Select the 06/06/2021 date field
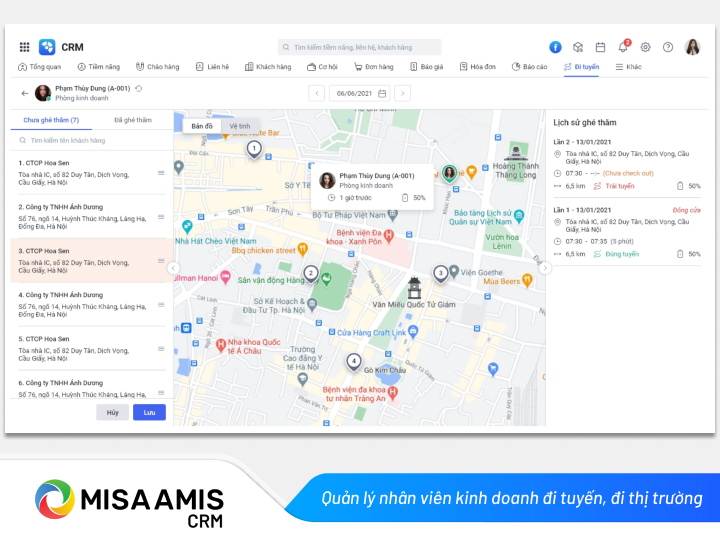720x540 pixels. [360, 93]
